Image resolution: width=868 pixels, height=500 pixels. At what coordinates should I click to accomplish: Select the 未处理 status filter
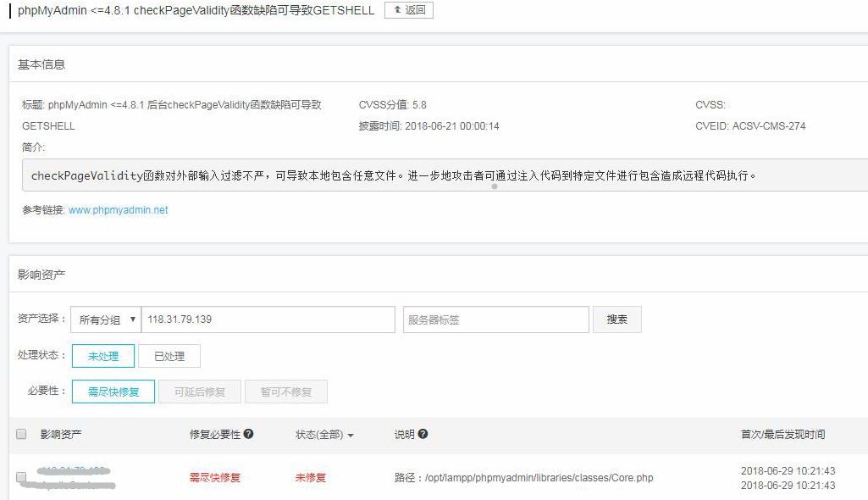click(x=103, y=356)
